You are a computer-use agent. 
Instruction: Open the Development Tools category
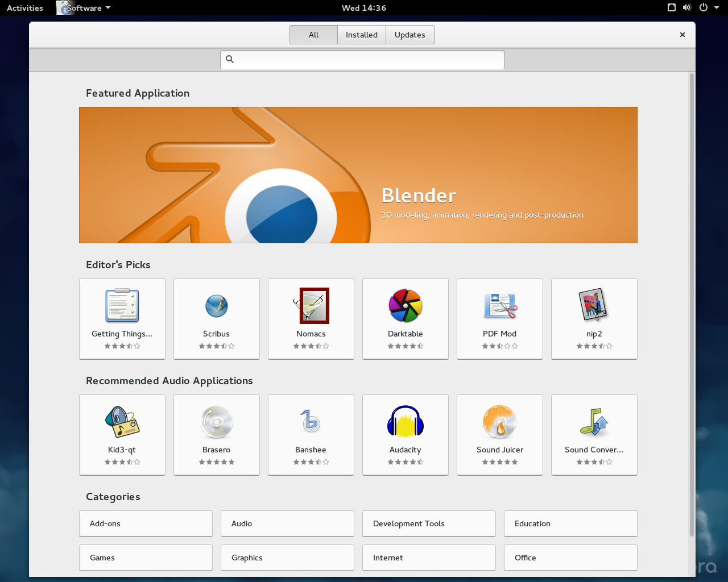click(x=429, y=523)
